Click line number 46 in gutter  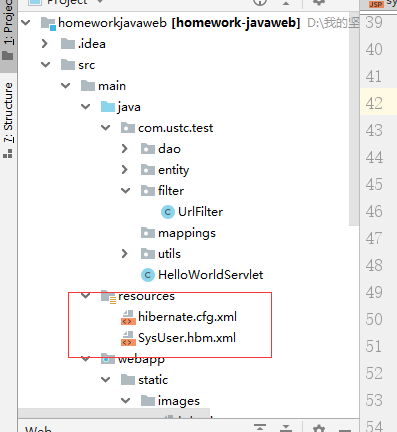coord(374,211)
